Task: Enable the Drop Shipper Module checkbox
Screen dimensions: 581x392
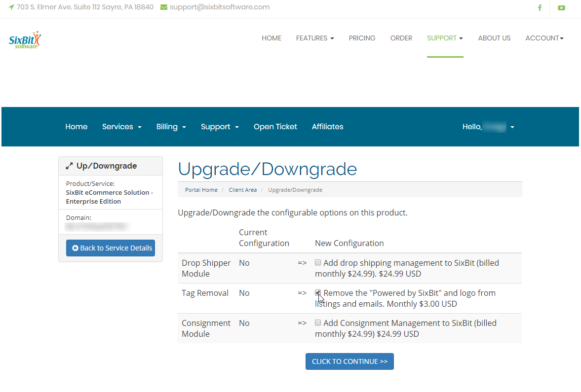Action: (x=318, y=262)
